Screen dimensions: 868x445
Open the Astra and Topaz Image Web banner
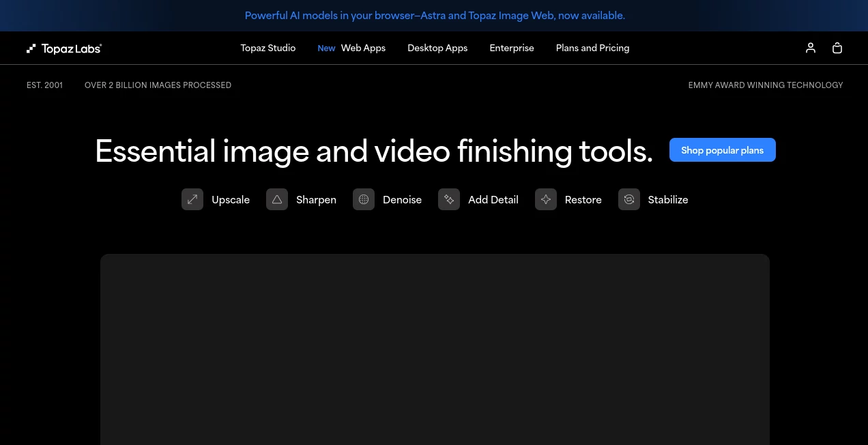pyautogui.click(x=435, y=15)
